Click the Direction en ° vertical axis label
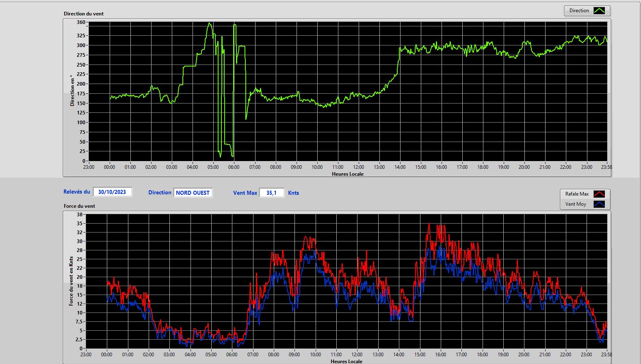 [x=72, y=90]
